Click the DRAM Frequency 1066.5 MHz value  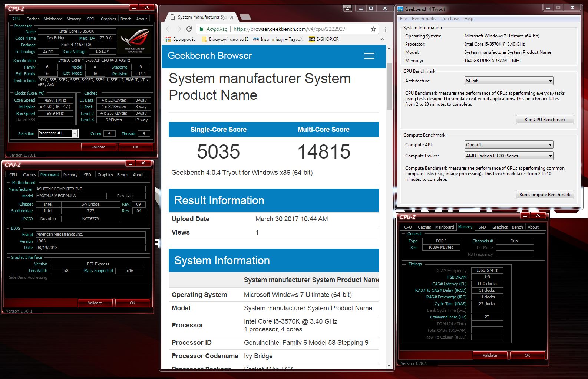coord(487,271)
